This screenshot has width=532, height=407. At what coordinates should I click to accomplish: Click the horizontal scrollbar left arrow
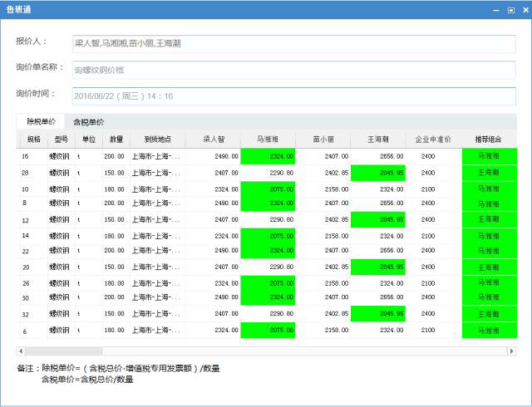click(21, 351)
